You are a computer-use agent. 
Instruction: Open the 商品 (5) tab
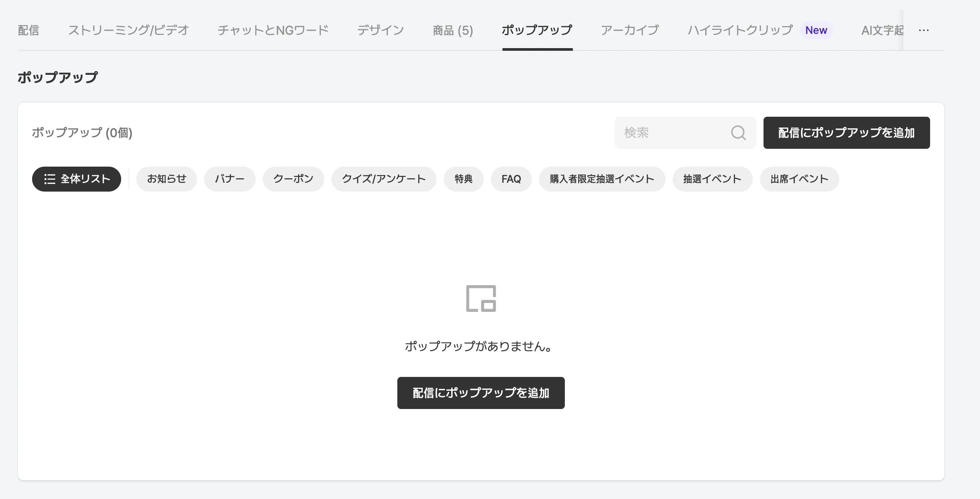(x=453, y=30)
